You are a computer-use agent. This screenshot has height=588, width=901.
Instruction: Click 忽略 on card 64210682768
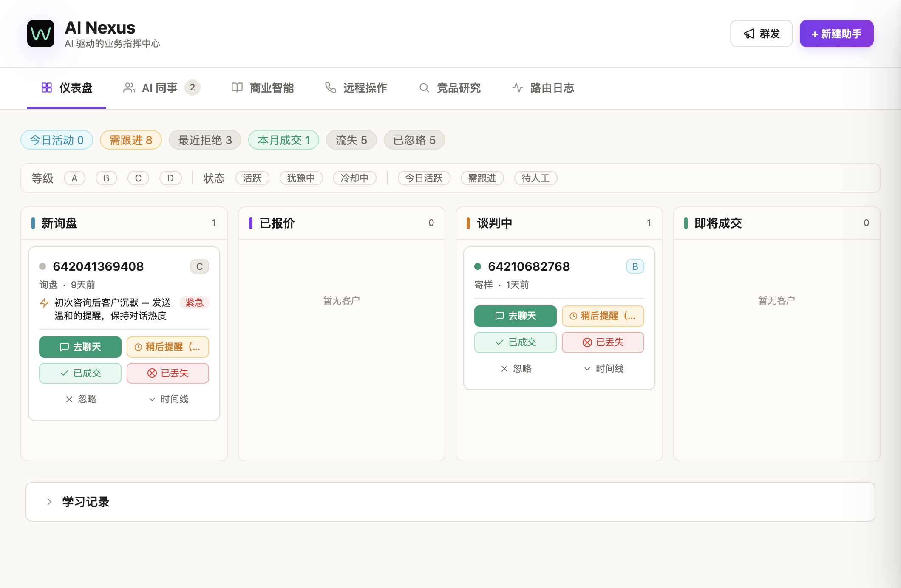coord(516,368)
